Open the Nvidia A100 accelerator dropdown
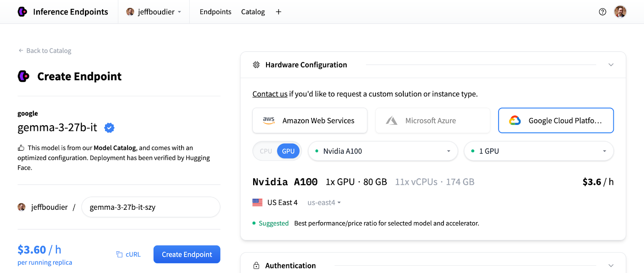Screen dimensions: 644x273 [383, 151]
